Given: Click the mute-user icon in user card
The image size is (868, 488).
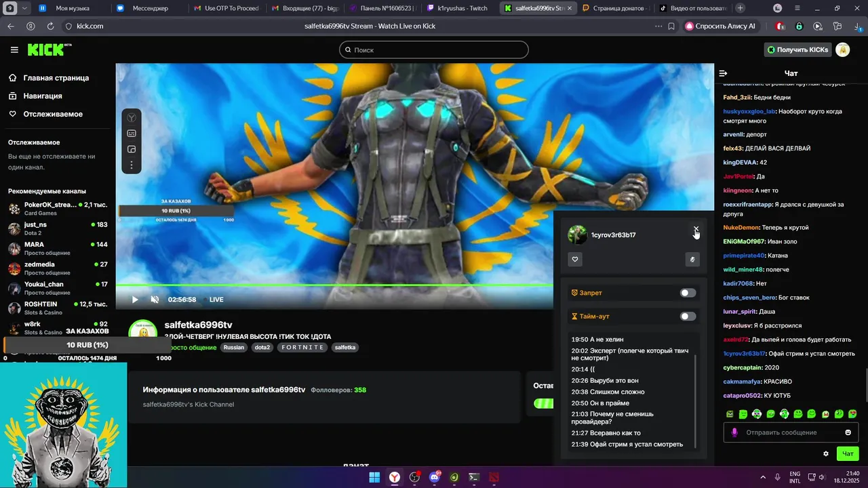Looking at the screenshot, I should 692,259.
